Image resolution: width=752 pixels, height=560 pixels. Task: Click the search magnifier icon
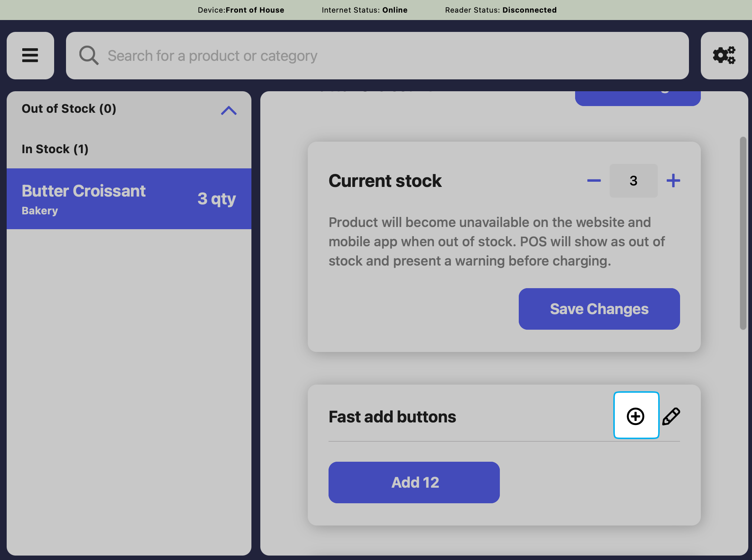point(89,56)
